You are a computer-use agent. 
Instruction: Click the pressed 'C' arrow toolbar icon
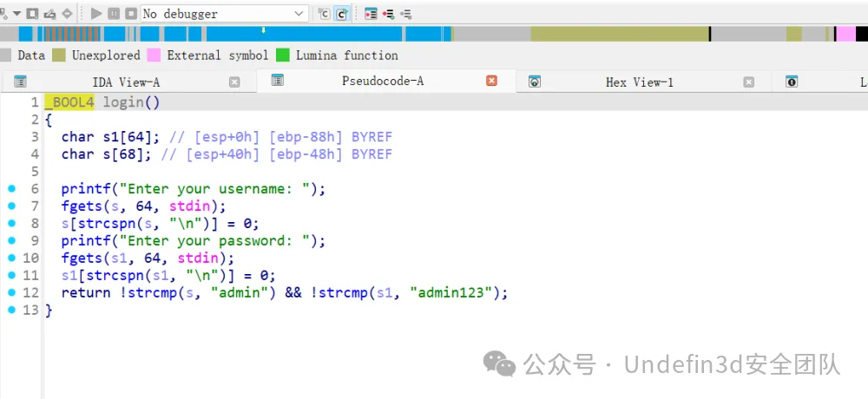[x=342, y=14]
